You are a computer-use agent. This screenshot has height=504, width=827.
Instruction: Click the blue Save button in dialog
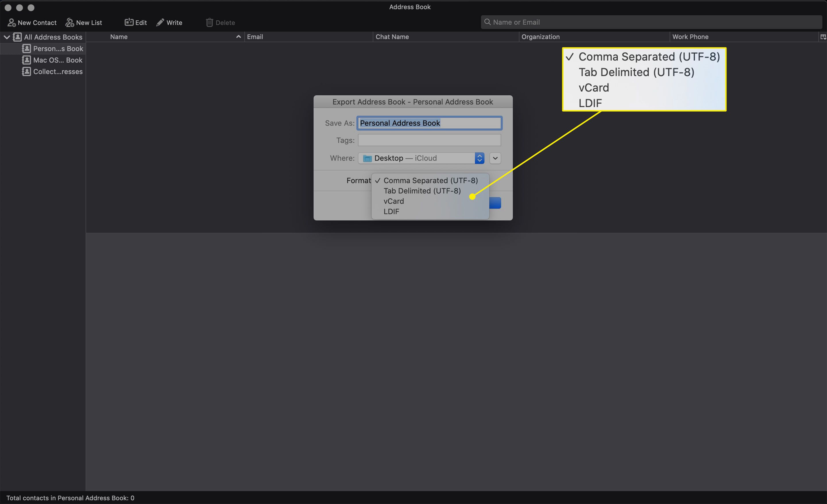[x=495, y=203]
